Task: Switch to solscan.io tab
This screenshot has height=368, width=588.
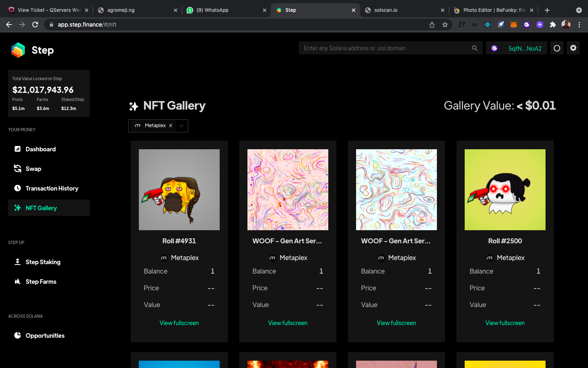Action: pos(404,10)
